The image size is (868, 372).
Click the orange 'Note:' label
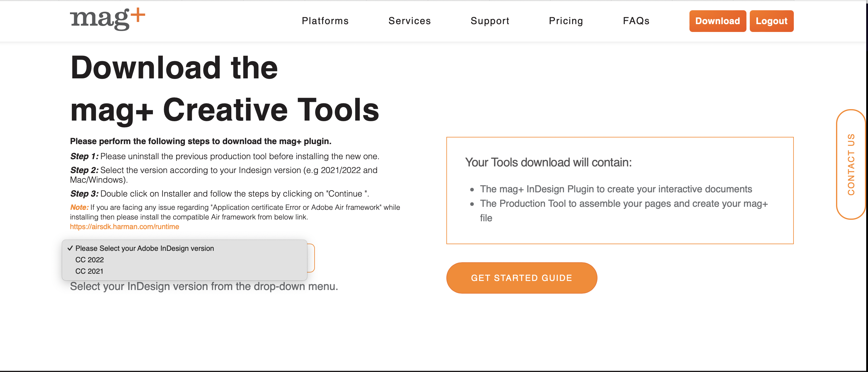79,207
